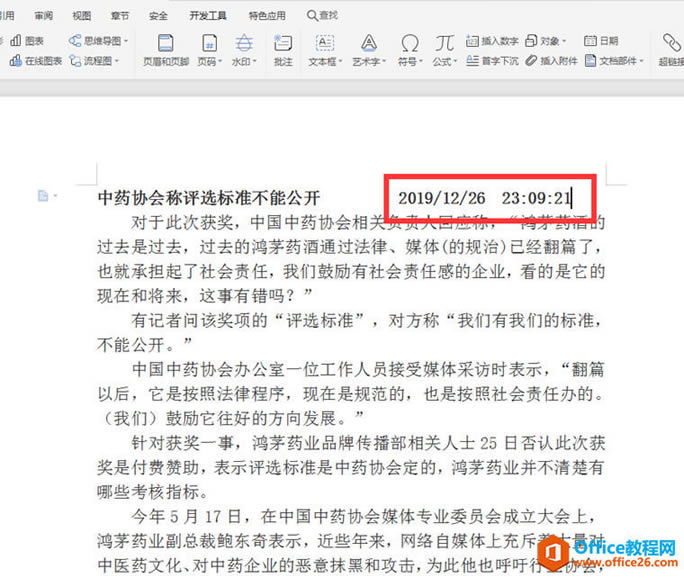
Task: Click the paragraph layout icon beside heading
Action: [43, 196]
